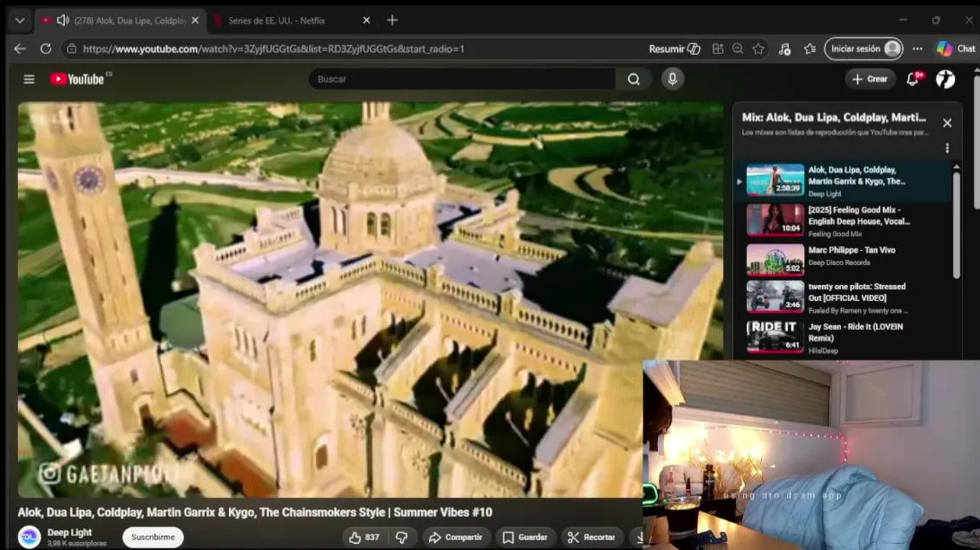Image resolution: width=980 pixels, height=550 pixels.
Task: Reload the page
Action: [46, 49]
